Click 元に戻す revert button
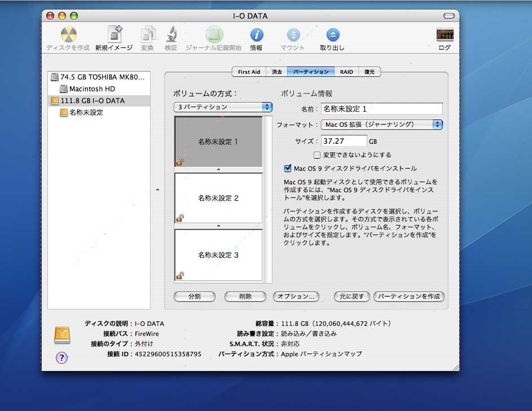Screen dimensions: 532x411 (352, 297)
